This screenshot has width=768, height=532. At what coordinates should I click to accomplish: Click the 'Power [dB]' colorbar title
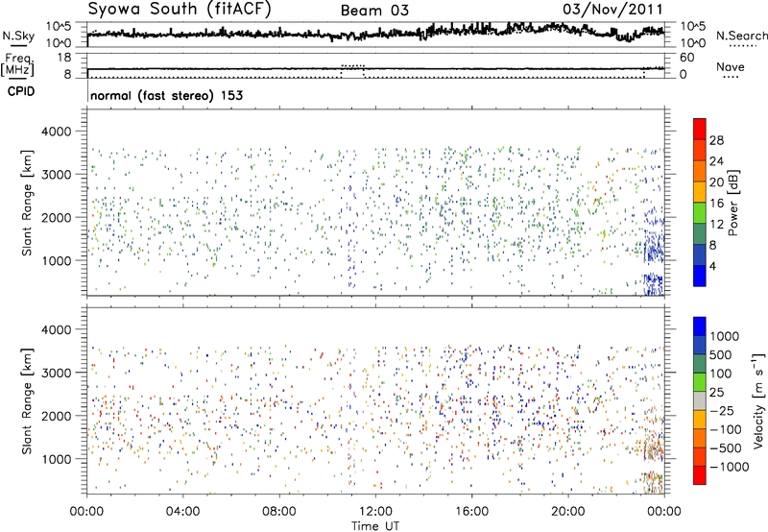[733, 203]
